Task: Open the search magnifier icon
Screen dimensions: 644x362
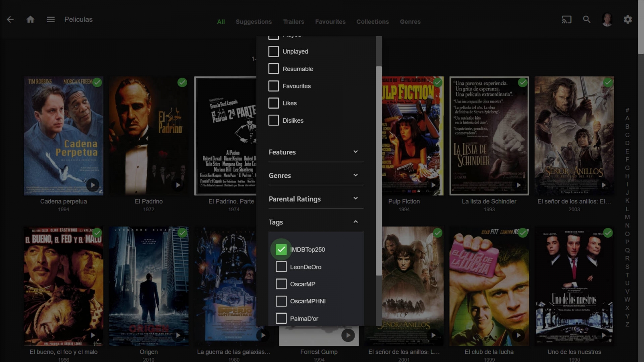Action: pyautogui.click(x=586, y=19)
